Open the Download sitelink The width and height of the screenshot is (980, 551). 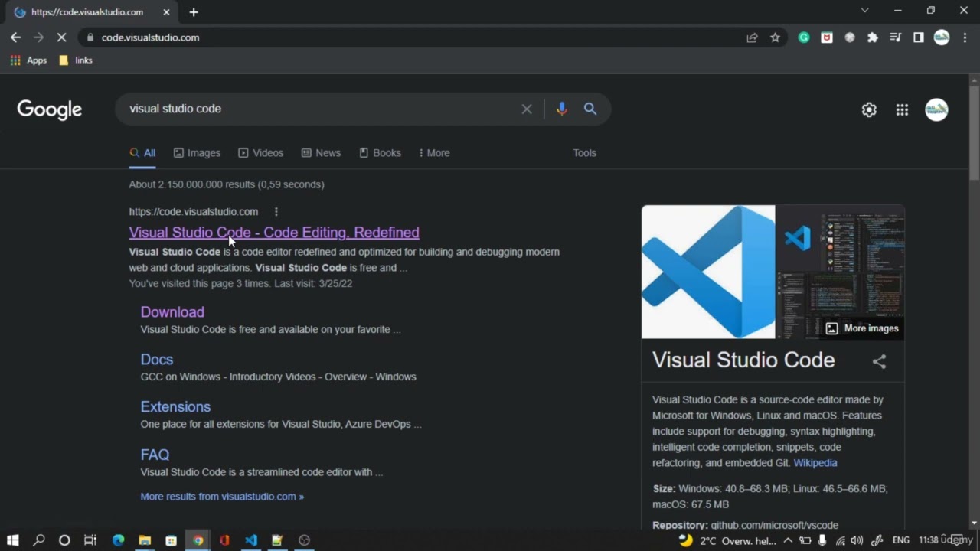click(172, 312)
